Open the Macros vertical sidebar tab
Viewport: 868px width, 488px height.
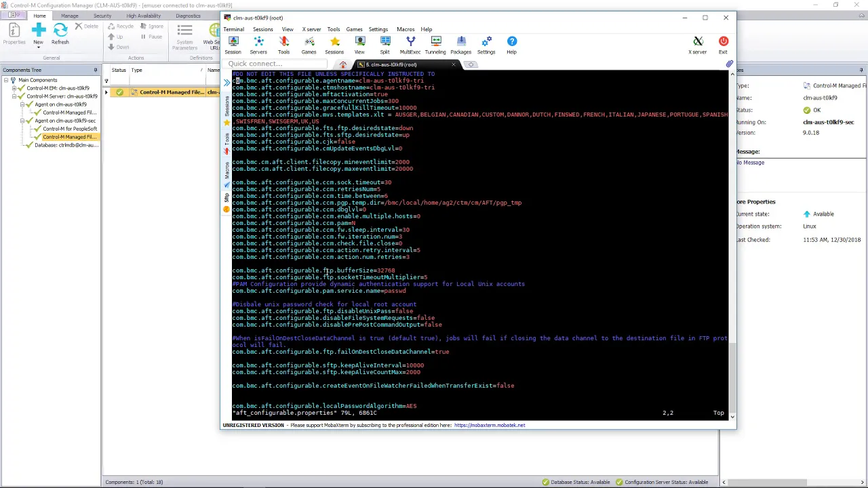(x=226, y=174)
